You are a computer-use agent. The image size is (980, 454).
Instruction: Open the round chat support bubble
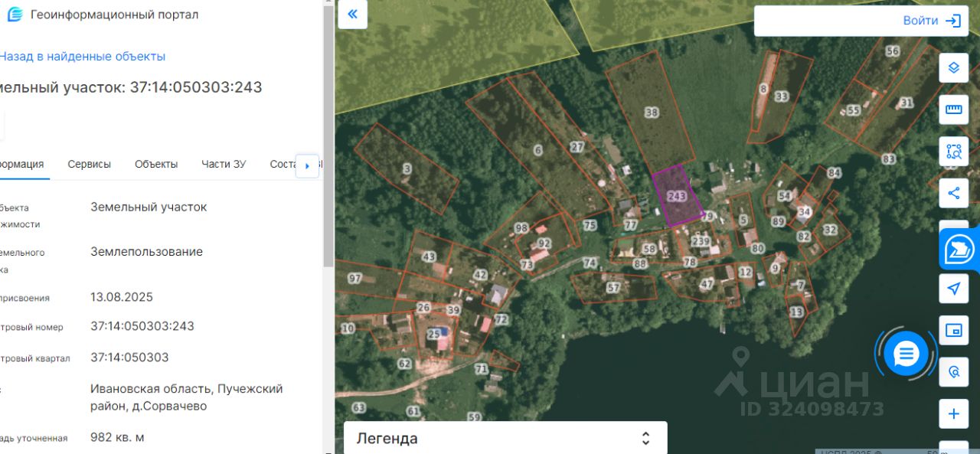click(x=906, y=354)
